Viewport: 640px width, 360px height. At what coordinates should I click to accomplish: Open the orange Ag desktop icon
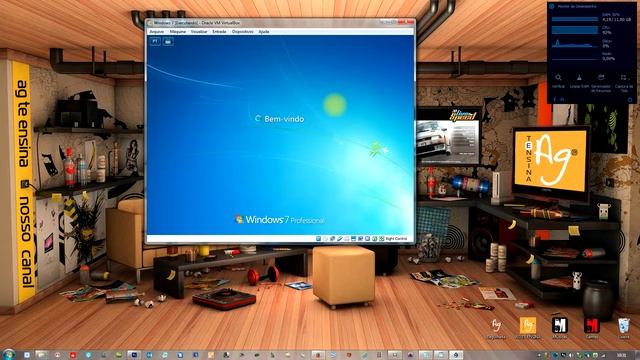(528, 329)
